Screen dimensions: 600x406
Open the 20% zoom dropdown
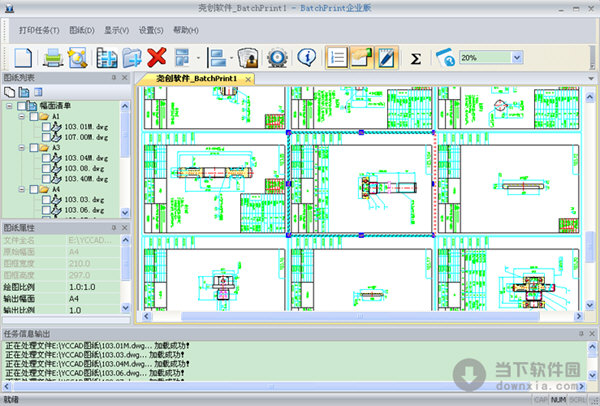coord(517,58)
